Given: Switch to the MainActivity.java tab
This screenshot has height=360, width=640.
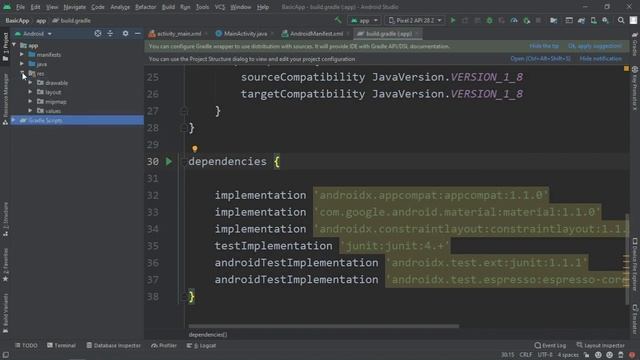Looking at the screenshot, I should (x=244, y=33).
